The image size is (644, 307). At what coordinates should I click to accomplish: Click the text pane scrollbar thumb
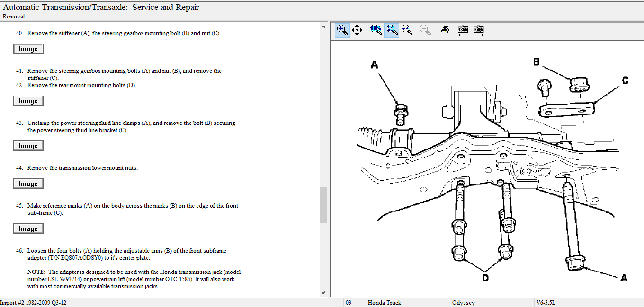pos(323,205)
